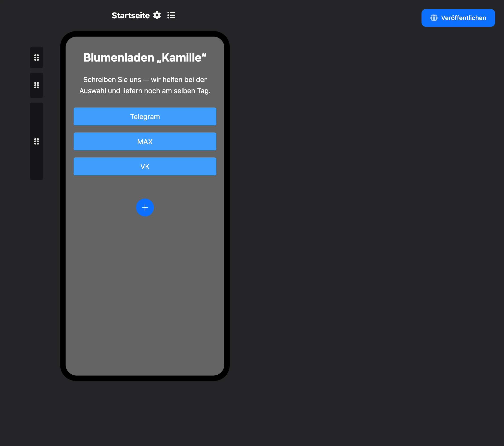
Task: Open page settings gear icon next to Startseite
Action: coord(157,15)
